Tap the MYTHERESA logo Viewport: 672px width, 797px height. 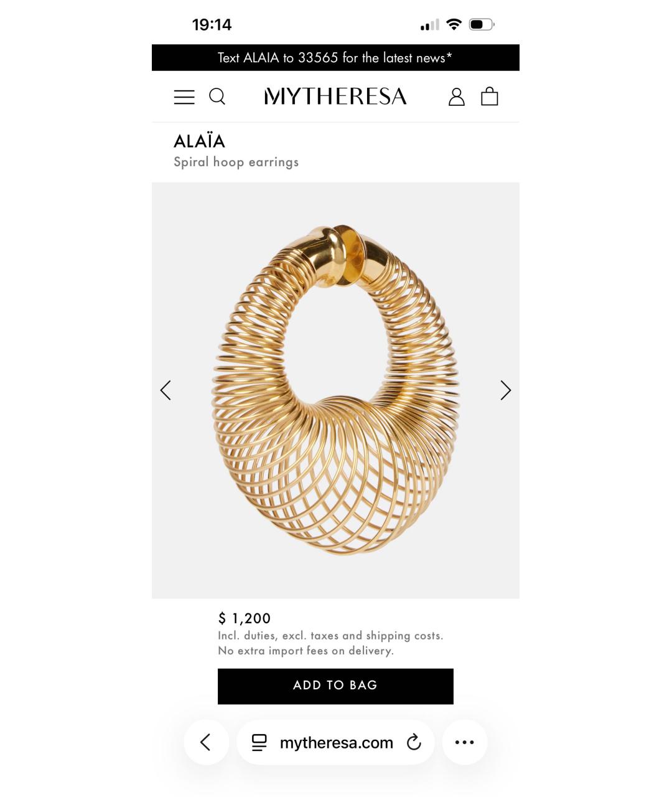point(335,97)
